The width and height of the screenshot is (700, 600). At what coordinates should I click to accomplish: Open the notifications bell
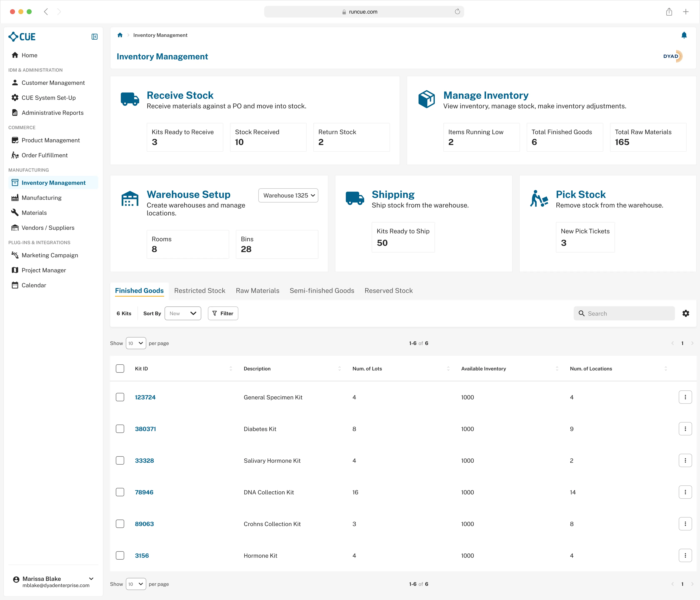[x=684, y=35]
